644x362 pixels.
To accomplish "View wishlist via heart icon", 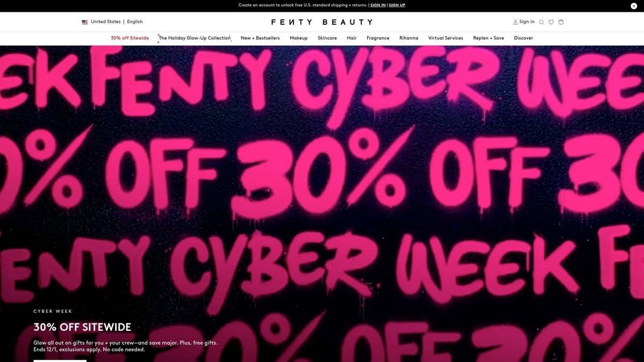I will pyautogui.click(x=551, y=22).
